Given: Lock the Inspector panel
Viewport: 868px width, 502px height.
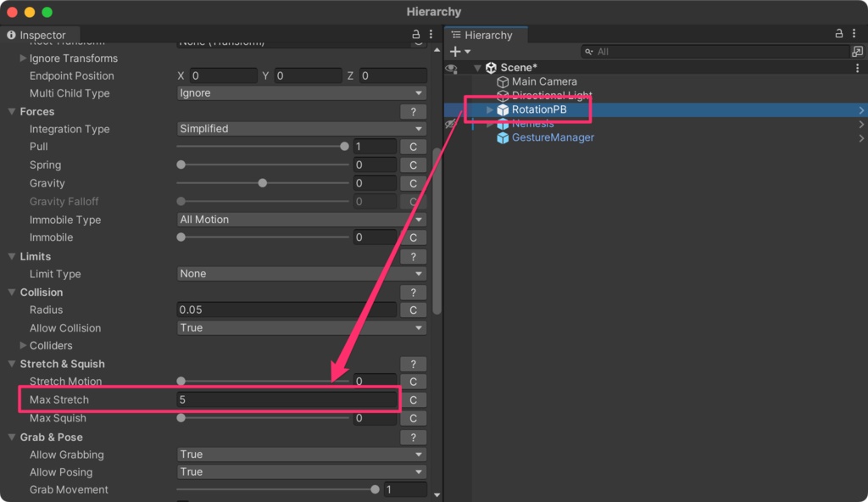Looking at the screenshot, I should 415,35.
